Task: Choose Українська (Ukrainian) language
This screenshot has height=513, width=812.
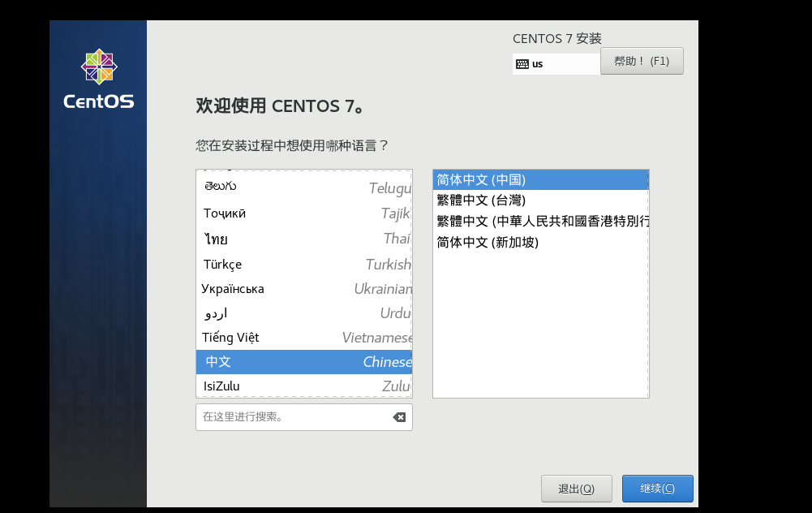Action: (x=304, y=289)
